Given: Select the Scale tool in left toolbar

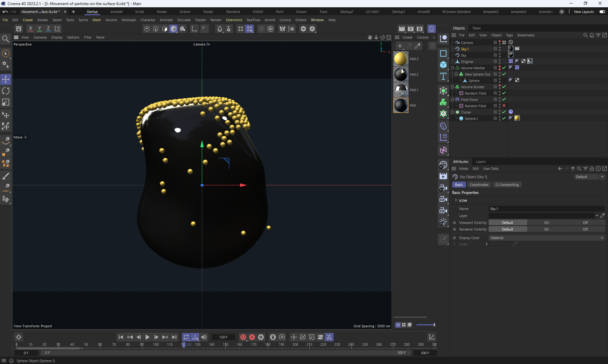Looking at the screenshot, I should pyautogui.click(x=6, y=102).
